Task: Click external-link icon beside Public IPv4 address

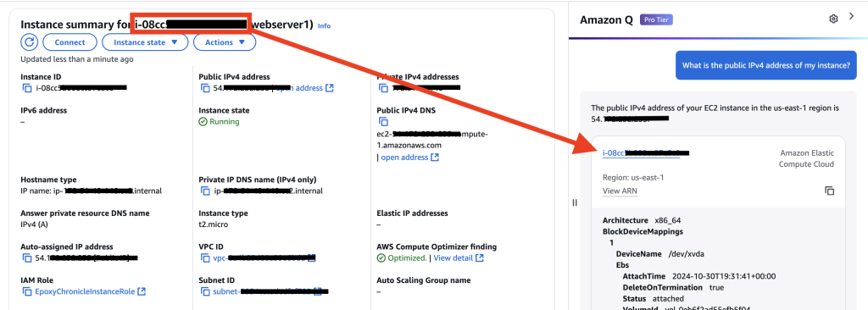Action: click(330, 88)
